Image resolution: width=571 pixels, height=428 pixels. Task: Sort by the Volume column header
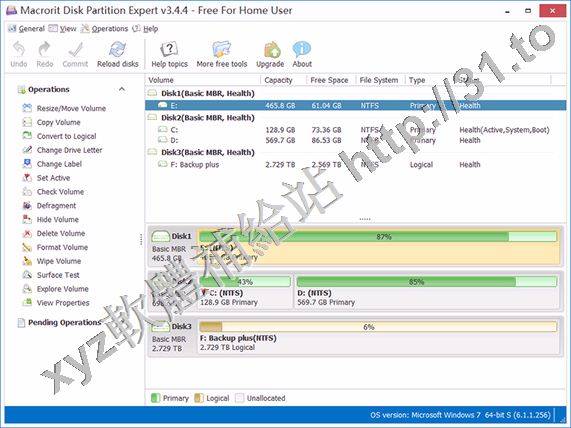point(203,80)
